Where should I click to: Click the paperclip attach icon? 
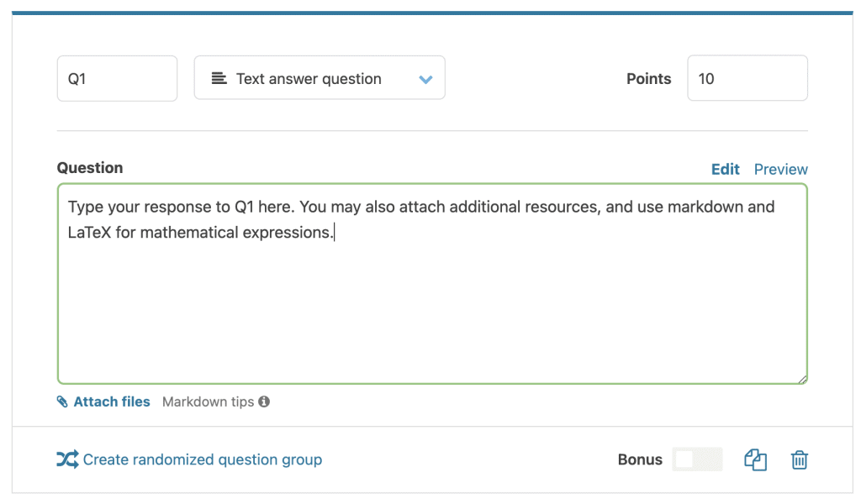(x=62, y=402)
